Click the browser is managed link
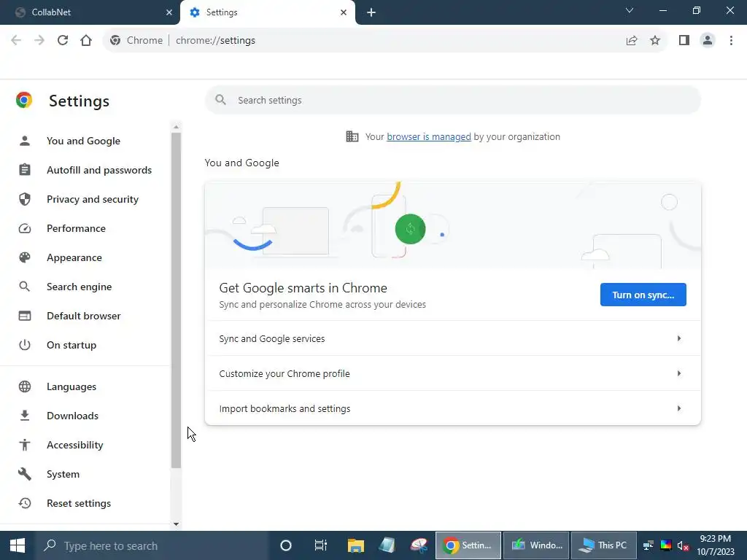Screen dimensions: 747x560 (x=429, y=136)
